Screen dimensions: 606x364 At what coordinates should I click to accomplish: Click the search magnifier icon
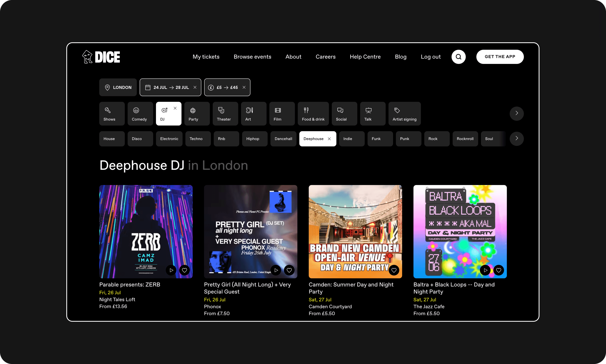[x=458, y=57]
